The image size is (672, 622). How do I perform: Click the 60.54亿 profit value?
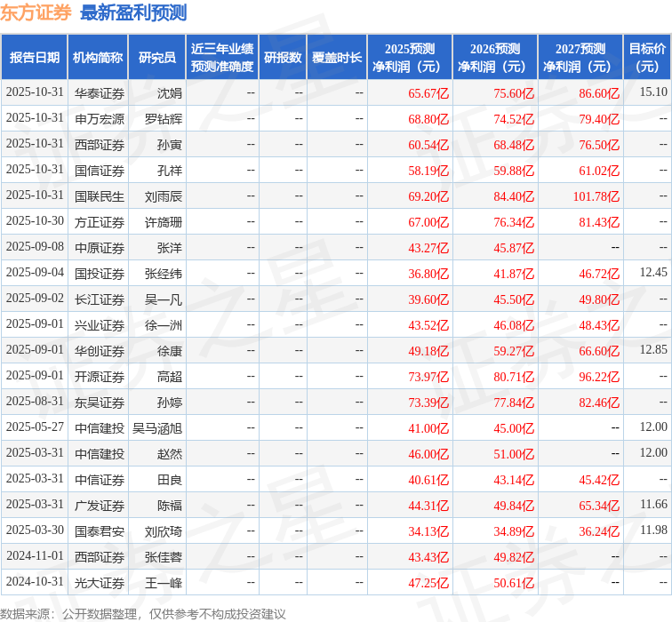pos(428,145)
